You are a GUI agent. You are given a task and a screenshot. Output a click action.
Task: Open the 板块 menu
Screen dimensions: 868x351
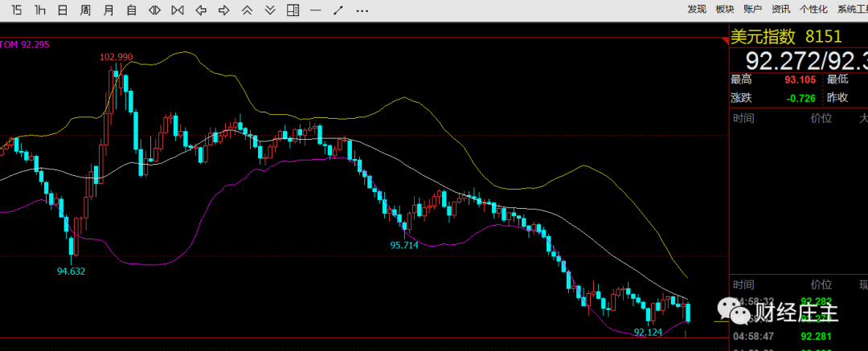(x=725, y=9)
